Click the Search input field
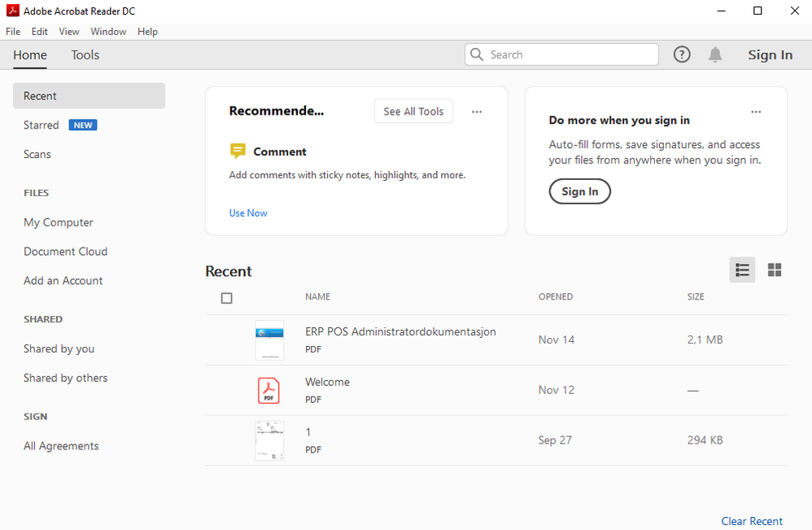 [x=562, y=55]
